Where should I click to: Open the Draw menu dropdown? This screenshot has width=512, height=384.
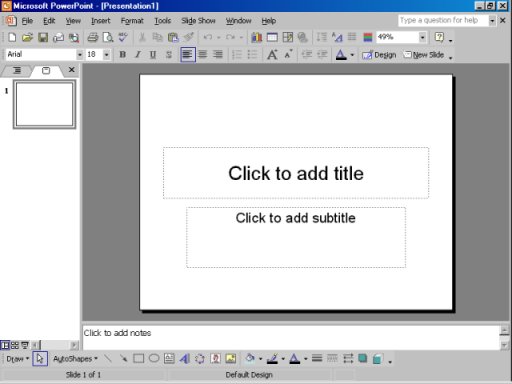[x=18, y=359]
